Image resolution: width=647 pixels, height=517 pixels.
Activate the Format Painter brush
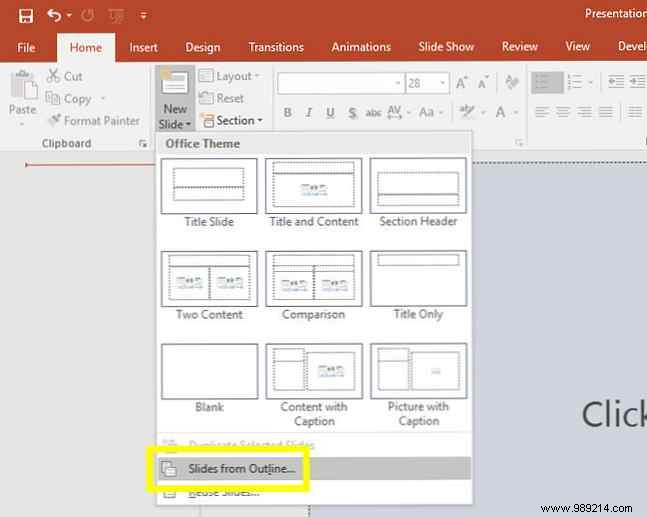pos(94,120)
